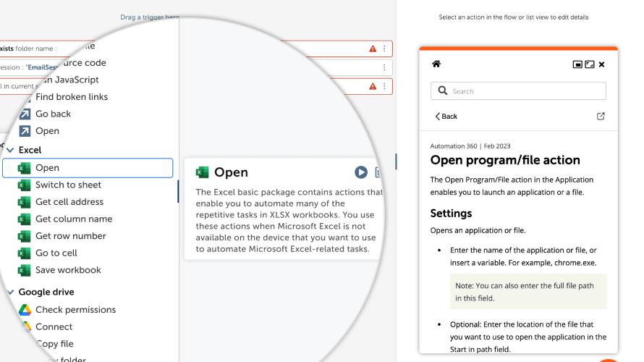Open help article in external window icon
This screenshot has width=644, height=362.
tap(601, 117)
